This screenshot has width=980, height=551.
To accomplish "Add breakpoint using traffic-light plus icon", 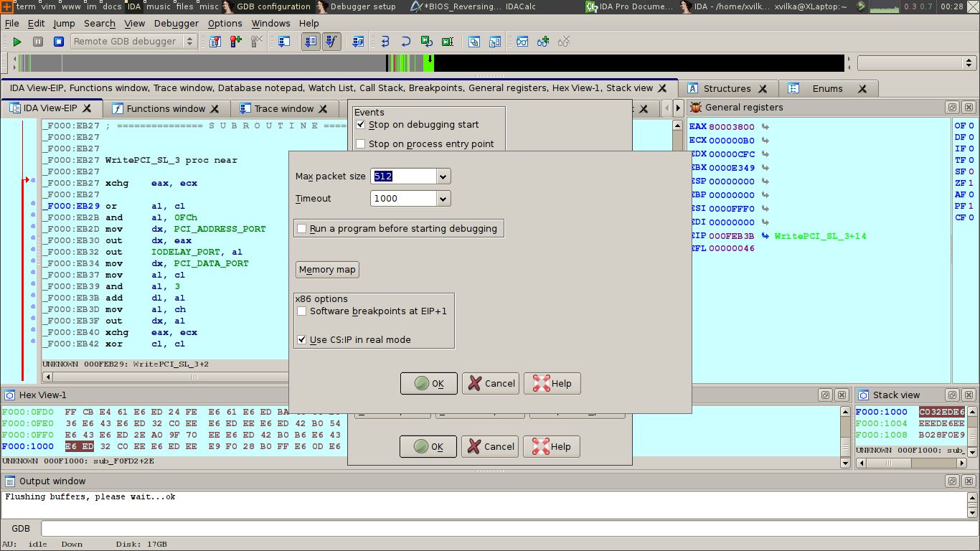I will 235,42.
